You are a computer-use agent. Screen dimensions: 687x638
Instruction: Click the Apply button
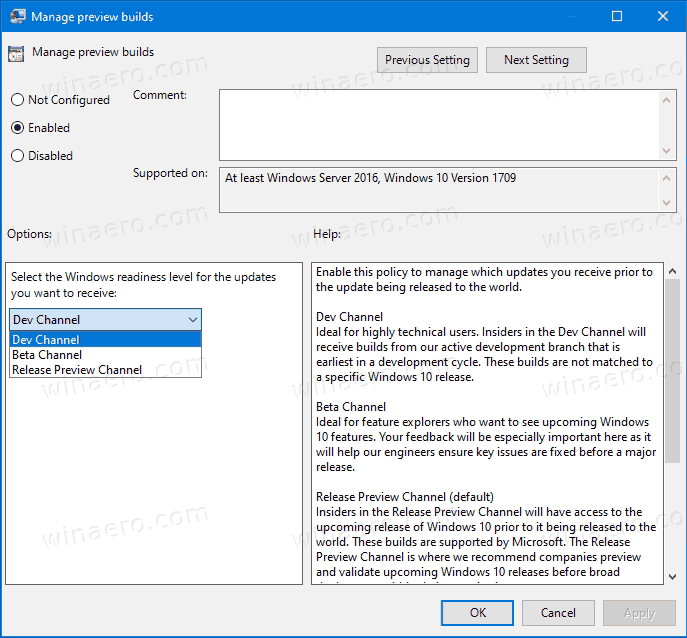[x=639, y=613]
